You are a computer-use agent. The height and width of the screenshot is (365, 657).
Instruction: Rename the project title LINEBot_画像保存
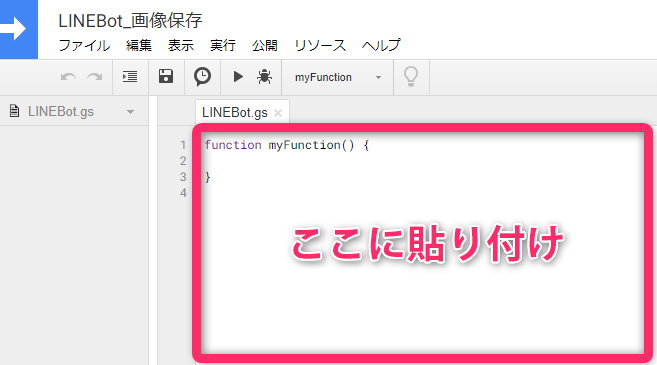pos(130,21)
